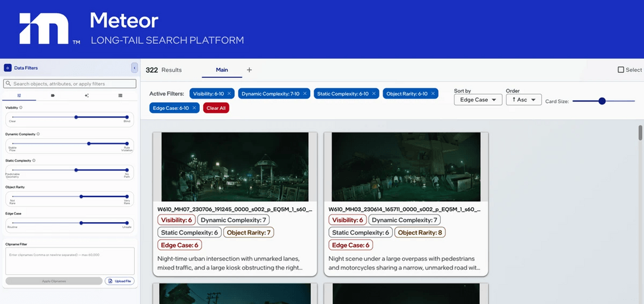Screen dimensions: 644x304
Task: Remove the Dynamic Complexity: 7-10 filter chip
Action: [x=305, y=94]
